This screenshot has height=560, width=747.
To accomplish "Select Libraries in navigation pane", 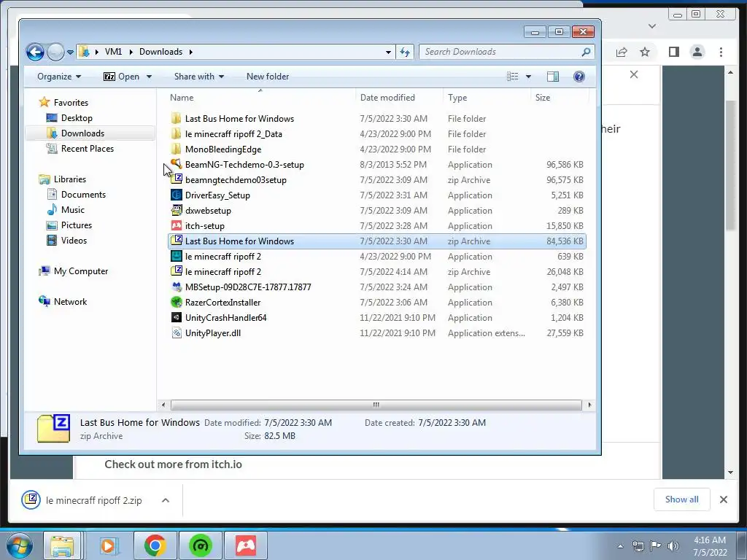I will coord(69,179).
